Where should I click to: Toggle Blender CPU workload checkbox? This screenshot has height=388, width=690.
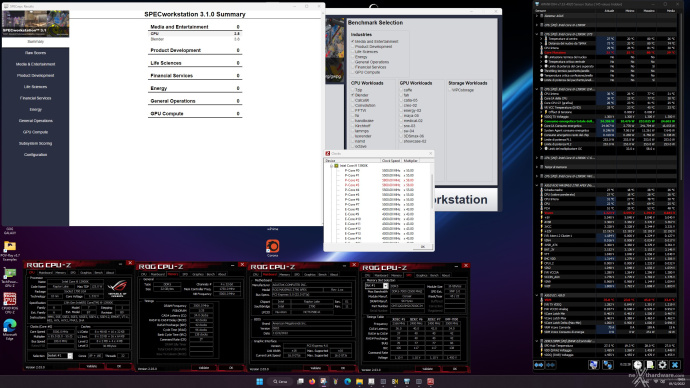pos(352,95)
